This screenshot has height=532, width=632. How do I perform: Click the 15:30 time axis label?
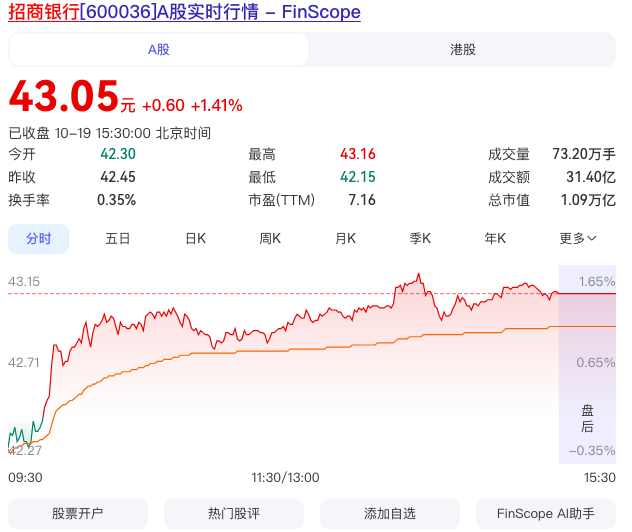click(600, 478)
